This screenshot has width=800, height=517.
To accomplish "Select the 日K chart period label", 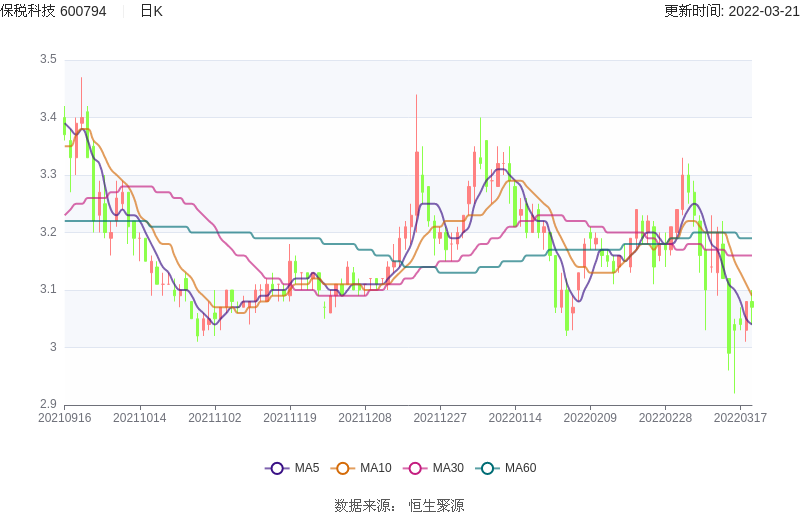I will coord(151,11).
